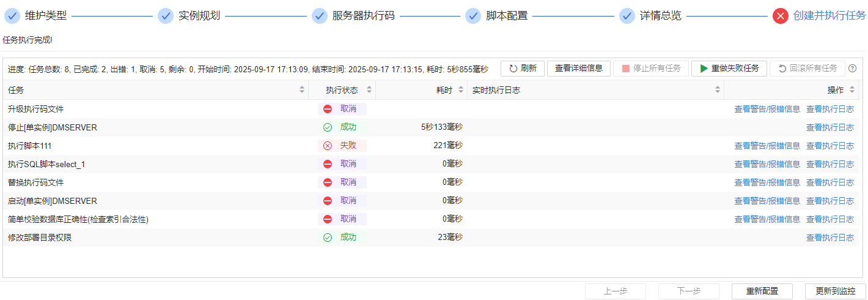This screenshot has height=300, width=868.
Task: Click the 下一步 button
Action: 689,291
